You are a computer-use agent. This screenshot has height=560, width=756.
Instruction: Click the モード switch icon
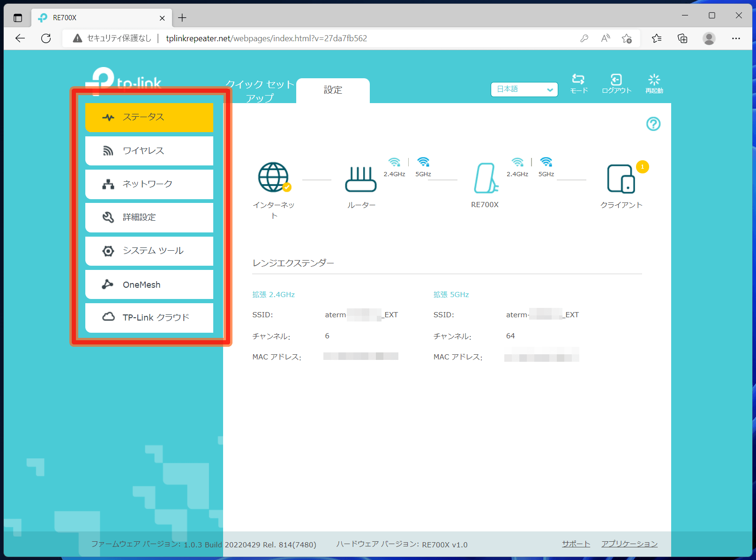[578, 83]
